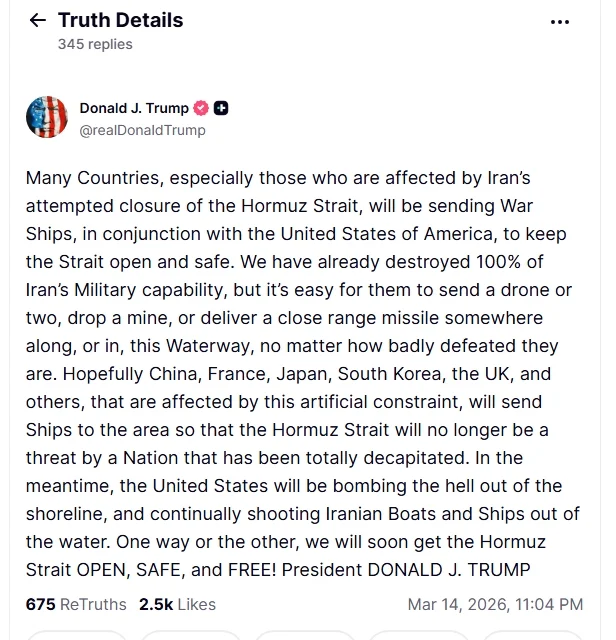Open the Donald J. Trump profile name link
The height and width of the screenshot is (640, 616).
tap(134, 108)
